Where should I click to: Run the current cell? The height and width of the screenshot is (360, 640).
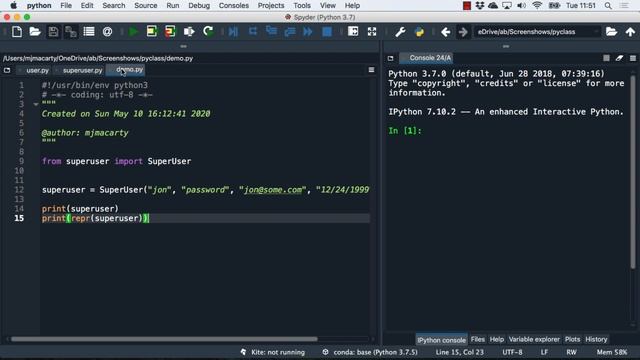pos(152,31)
